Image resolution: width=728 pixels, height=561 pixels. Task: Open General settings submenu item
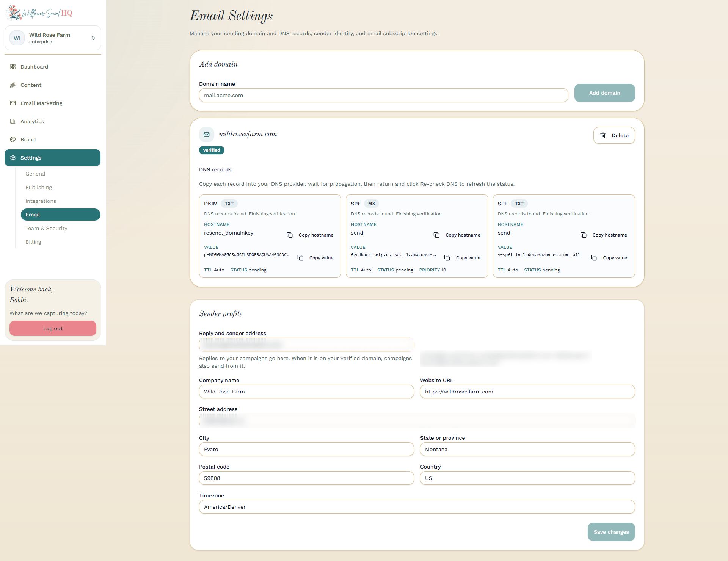click(35, 174)
